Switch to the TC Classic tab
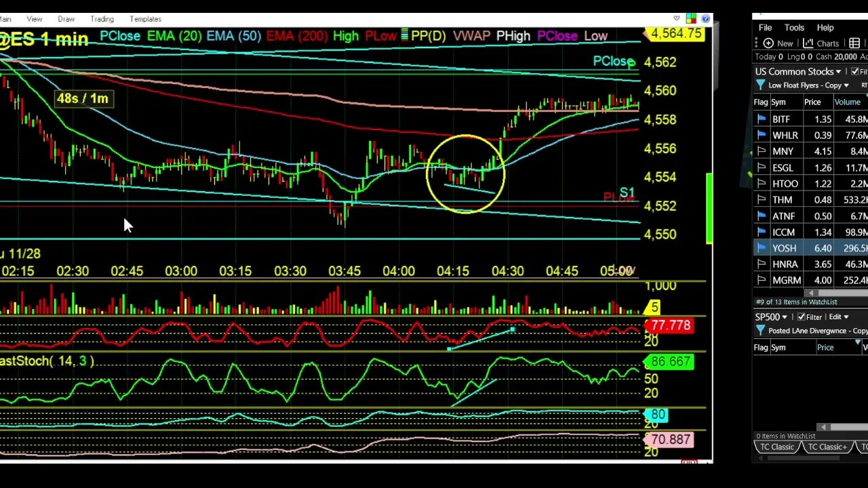Image resolution: width=868 pixels, height=488 pixels. tap(777, 447)
